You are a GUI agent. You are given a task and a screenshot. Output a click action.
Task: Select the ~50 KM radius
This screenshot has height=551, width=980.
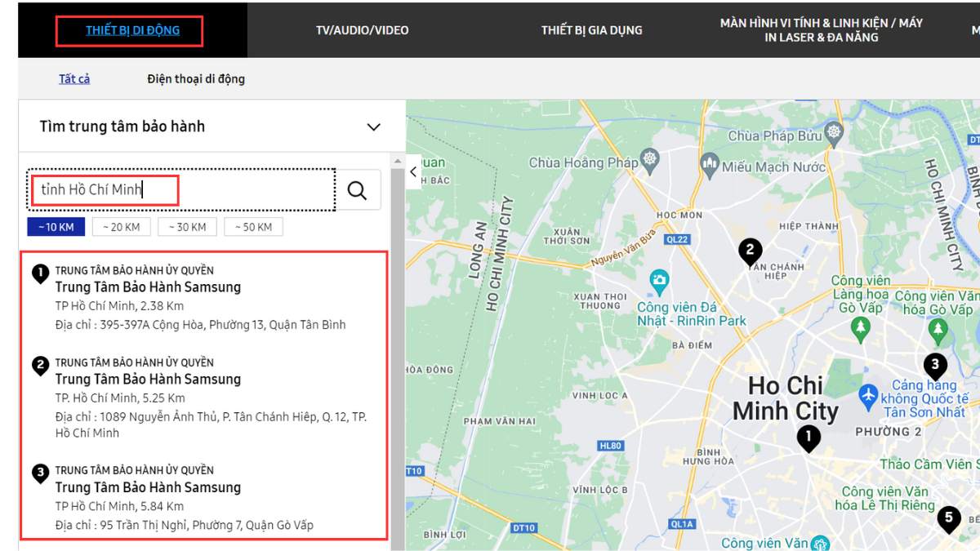[x=253, y=227]
